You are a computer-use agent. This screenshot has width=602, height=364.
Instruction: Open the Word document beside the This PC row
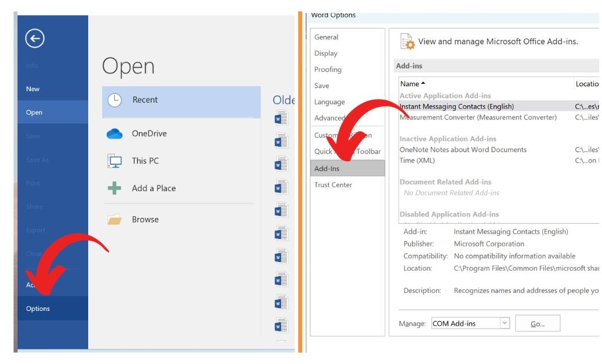[281, 164]
